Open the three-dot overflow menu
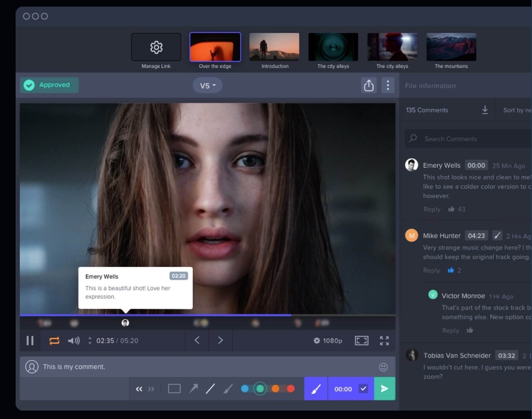This screenshot has width=532, height=419. (387, 85)
